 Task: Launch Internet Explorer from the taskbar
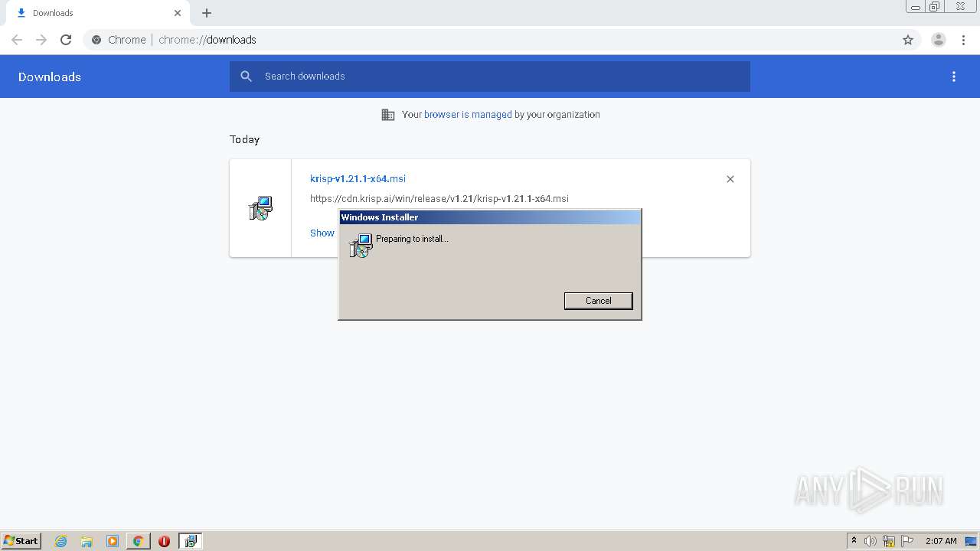(61, 541)
